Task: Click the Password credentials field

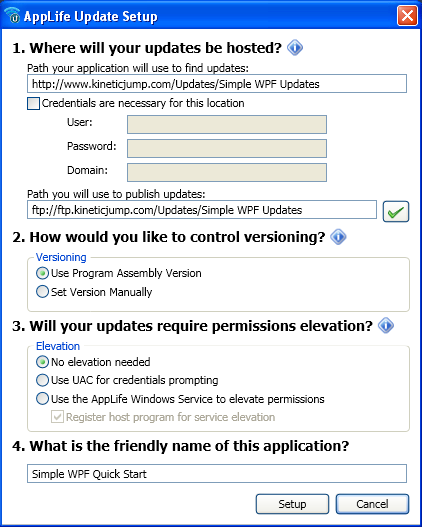Action: (227, 148)
